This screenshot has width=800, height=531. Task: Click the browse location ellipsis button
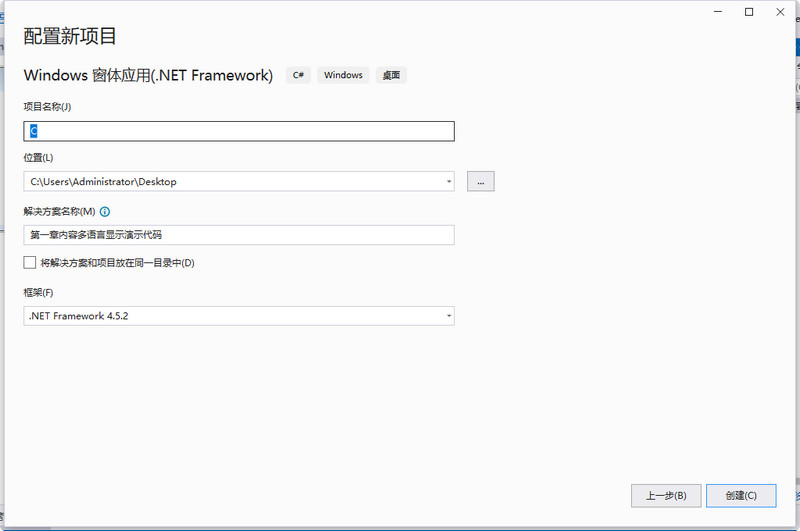(x=481, y=182)
